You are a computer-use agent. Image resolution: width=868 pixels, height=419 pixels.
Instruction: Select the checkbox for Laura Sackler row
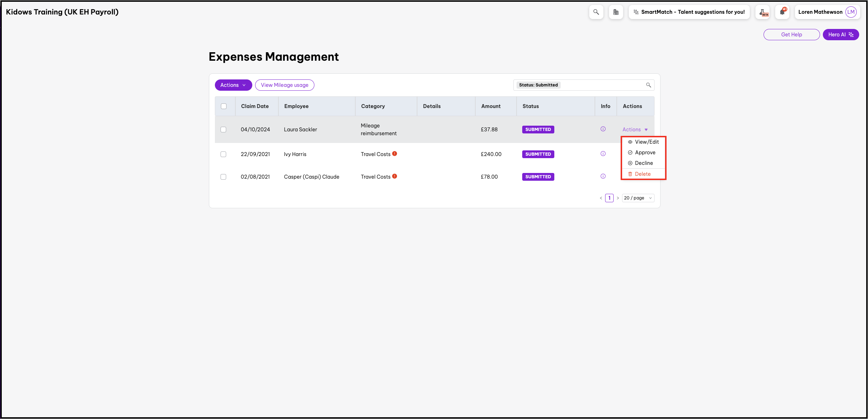click(x=223, y=130)
